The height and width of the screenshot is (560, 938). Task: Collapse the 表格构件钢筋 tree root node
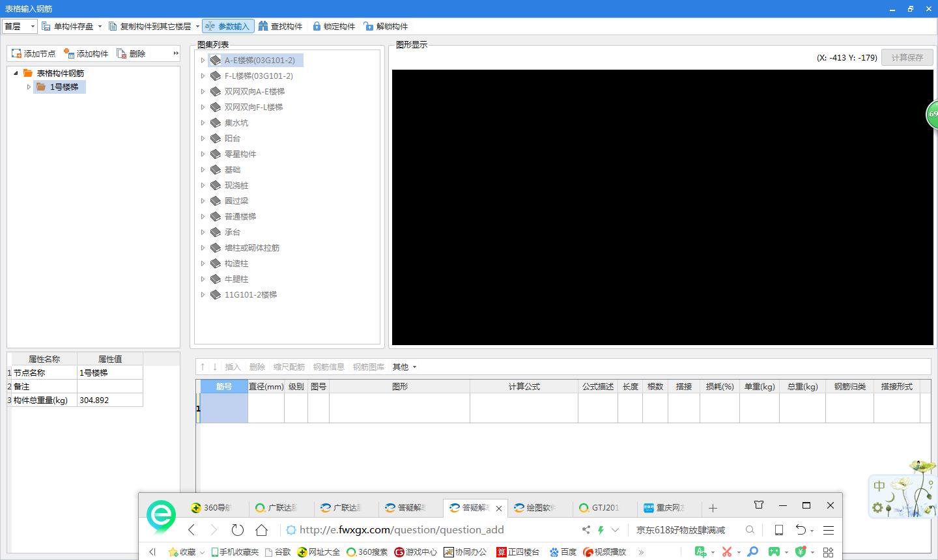(16, 73)
